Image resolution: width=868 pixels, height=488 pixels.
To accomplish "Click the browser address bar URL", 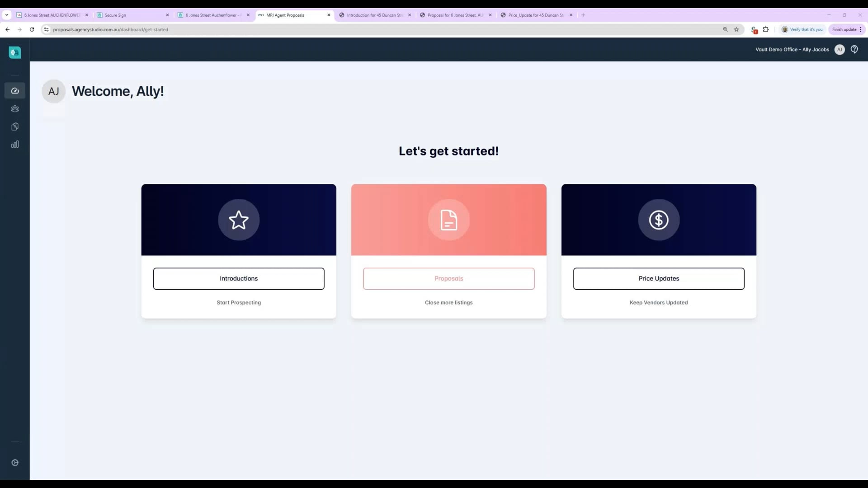I will (x=110, y=29).
